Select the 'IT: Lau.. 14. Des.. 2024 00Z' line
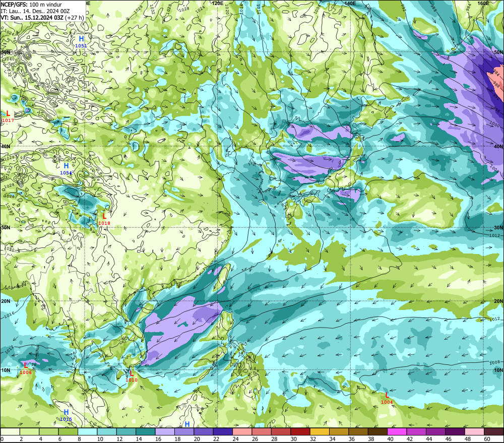The image size is (504, 443). point(35,11)
